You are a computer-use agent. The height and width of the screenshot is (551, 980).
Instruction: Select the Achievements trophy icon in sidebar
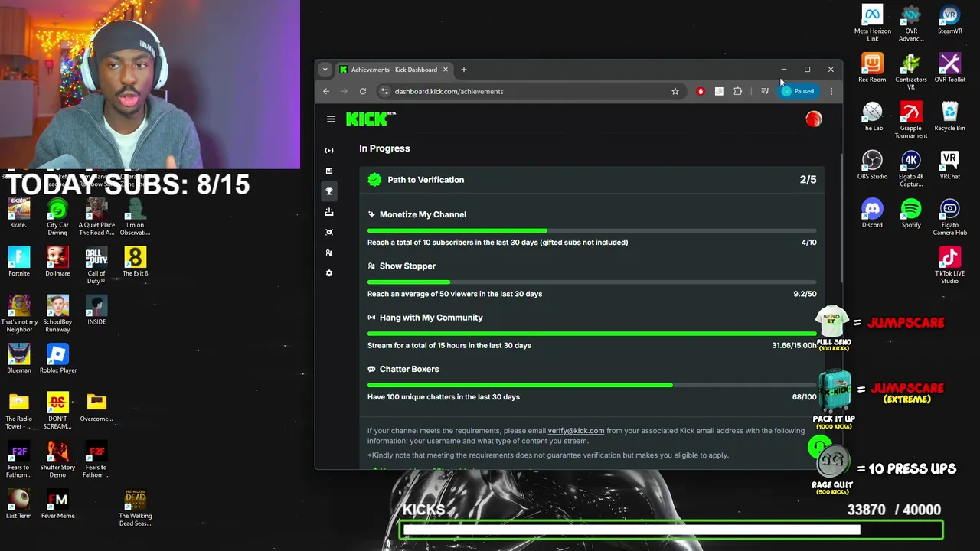click(329, 191)
